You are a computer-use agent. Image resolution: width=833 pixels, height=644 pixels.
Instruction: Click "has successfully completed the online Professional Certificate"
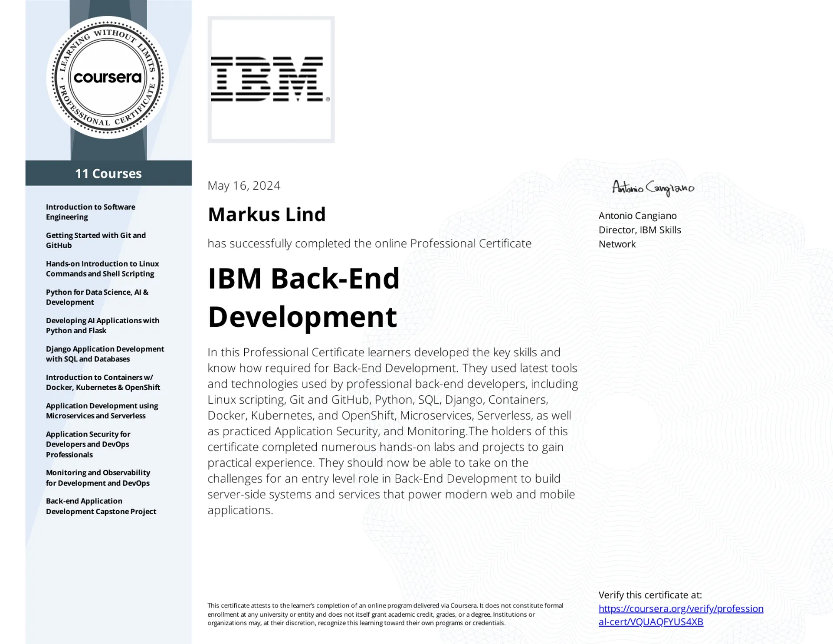coord(369,243)
